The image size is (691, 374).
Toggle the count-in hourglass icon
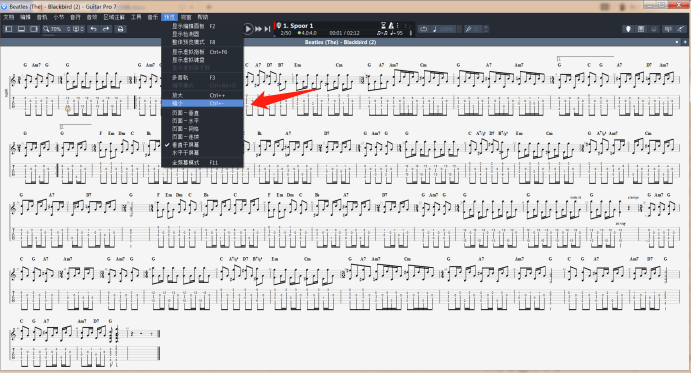click(x=383, y=26)
